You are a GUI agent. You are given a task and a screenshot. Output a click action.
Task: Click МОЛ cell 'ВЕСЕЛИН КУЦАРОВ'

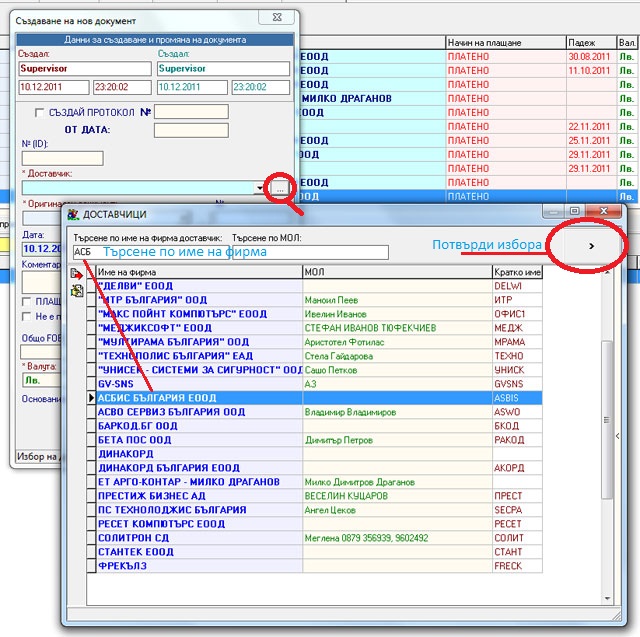pyautogui.click(x=397, y=496)
